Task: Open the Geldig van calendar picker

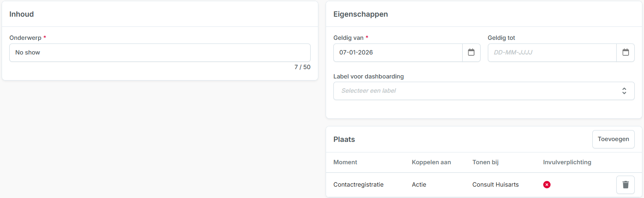Action: pos(471,52)
